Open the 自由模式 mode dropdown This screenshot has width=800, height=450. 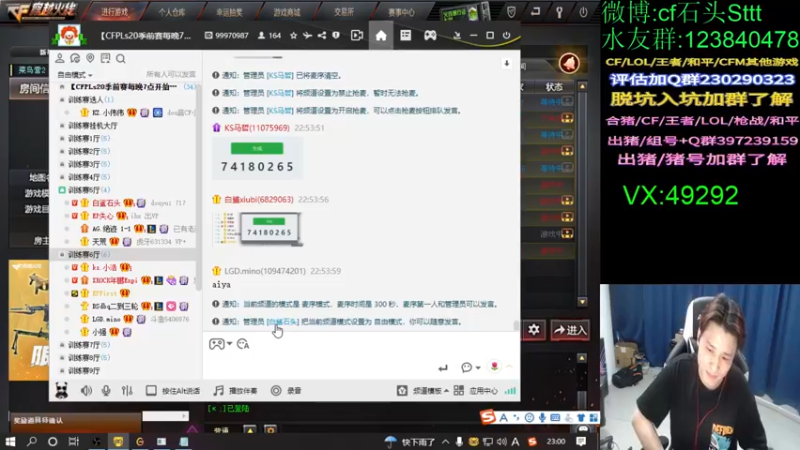click(x=74, y=74)
